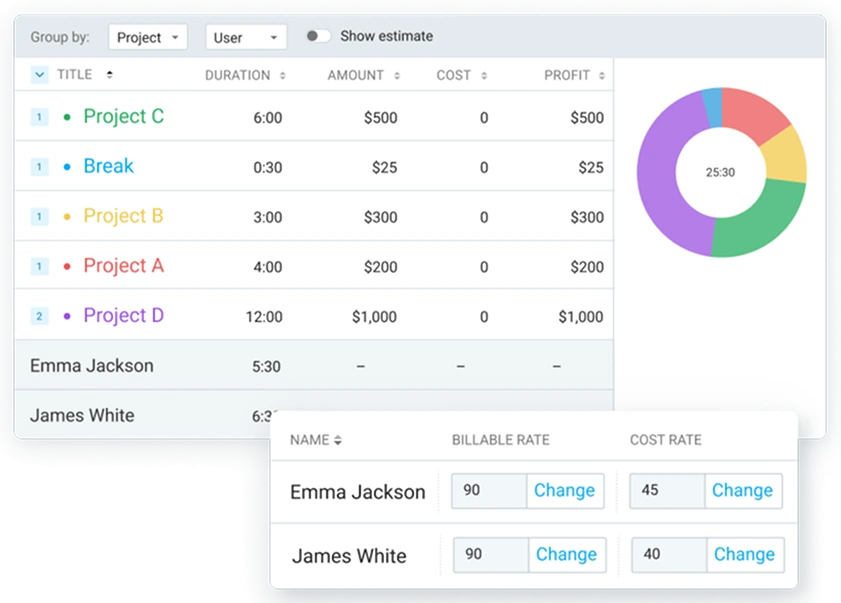Click Emma Jackson's billable rate field showing 90

coord(489,490)
